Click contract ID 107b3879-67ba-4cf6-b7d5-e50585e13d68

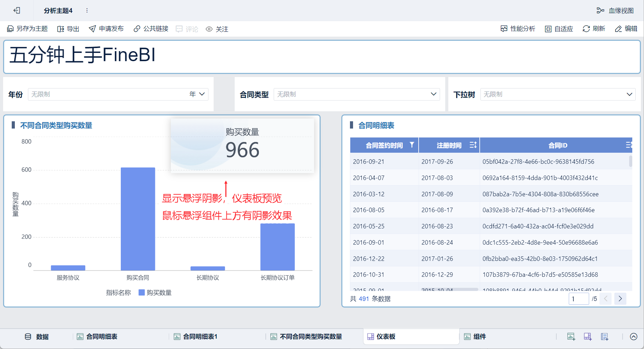coord(540,275)
